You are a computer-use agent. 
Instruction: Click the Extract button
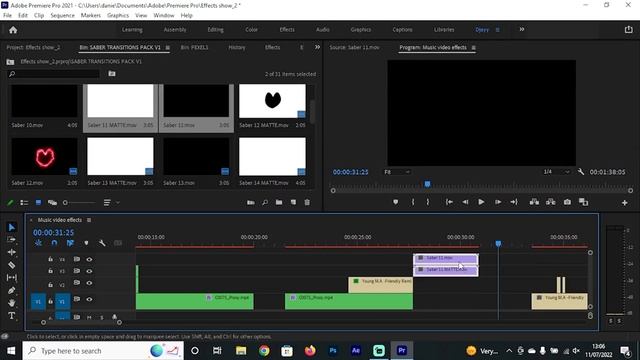click(550, 202)
